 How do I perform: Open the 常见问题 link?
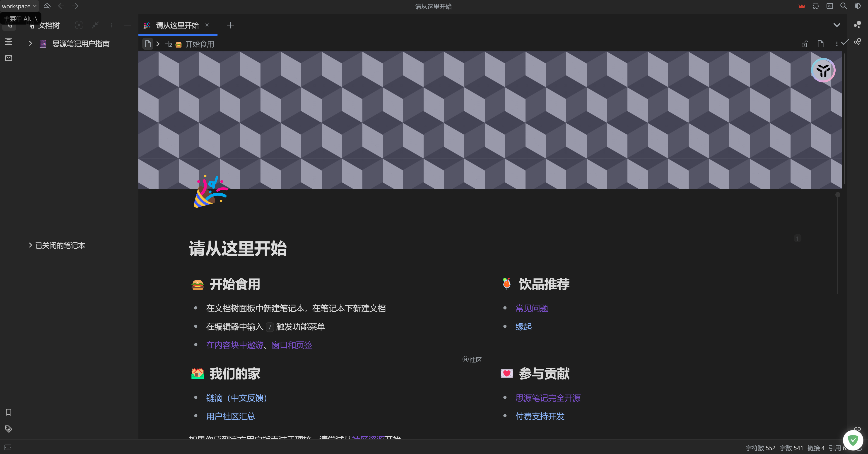tap(531, 308)
